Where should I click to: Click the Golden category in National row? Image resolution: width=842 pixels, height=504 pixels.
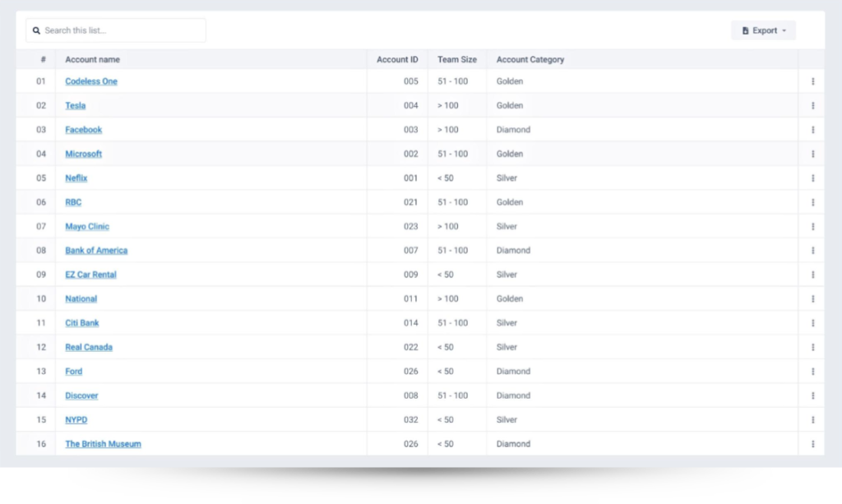tap(510, 299)
